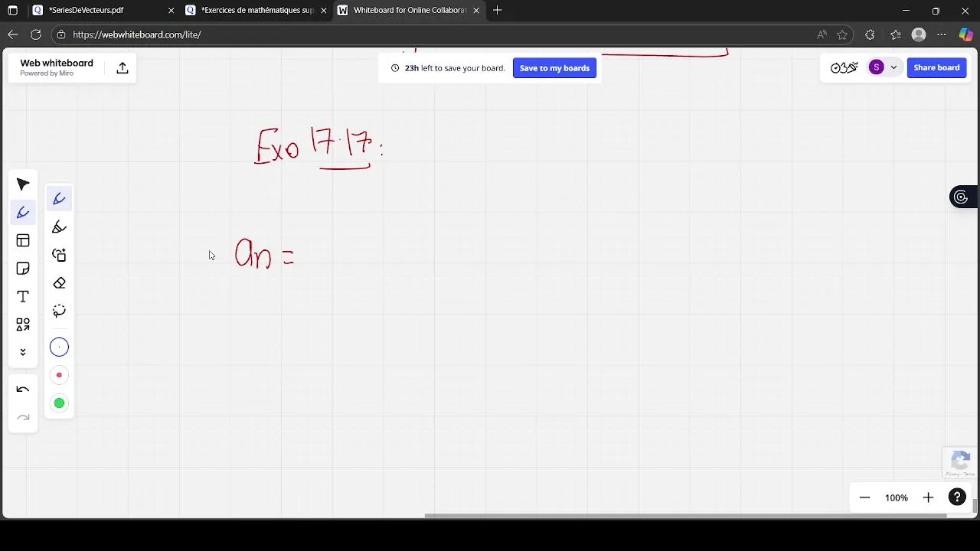Reload the whiteboard page
Image resolution: width=980 pixels, height=551 pixels.
[x=36, y=34]
